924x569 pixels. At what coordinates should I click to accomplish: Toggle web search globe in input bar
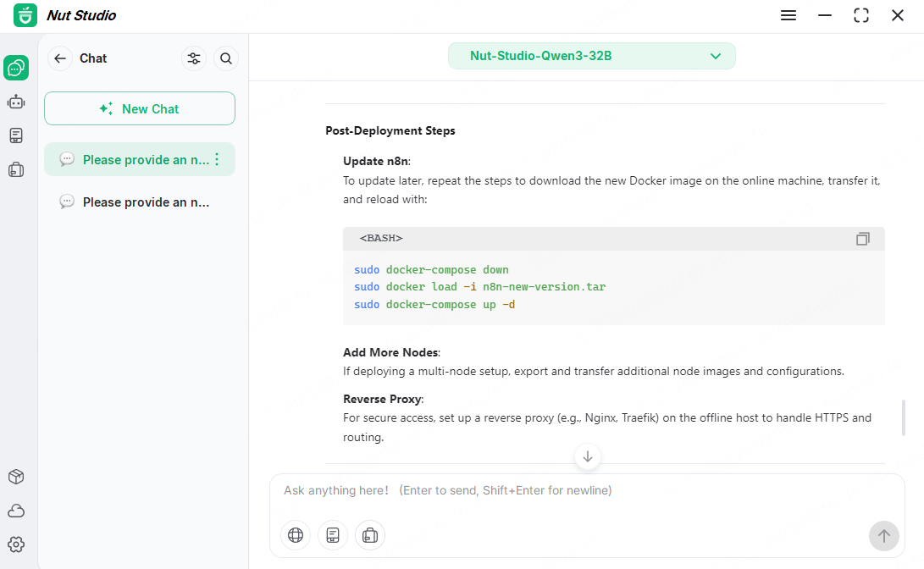[296, 535]
